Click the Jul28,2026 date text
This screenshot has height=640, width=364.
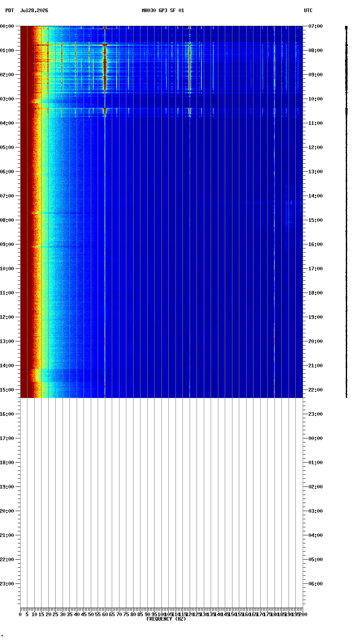pyautogui.click(x=34, y=11)
